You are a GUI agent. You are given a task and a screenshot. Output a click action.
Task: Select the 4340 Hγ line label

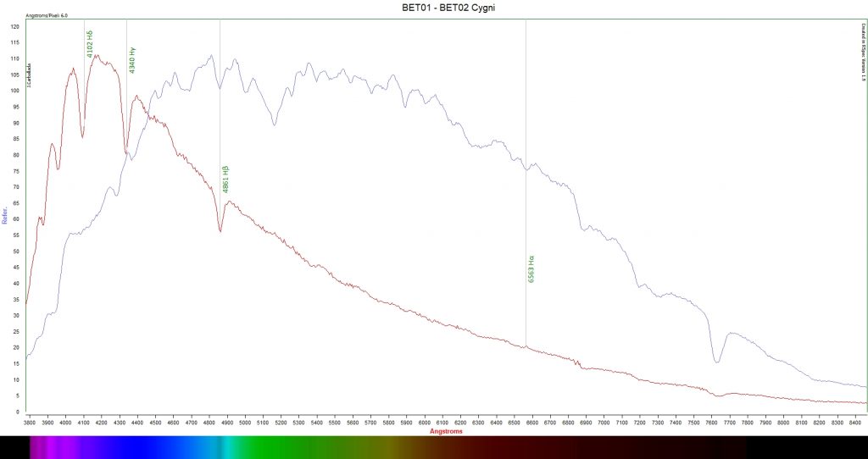[133, 60]
